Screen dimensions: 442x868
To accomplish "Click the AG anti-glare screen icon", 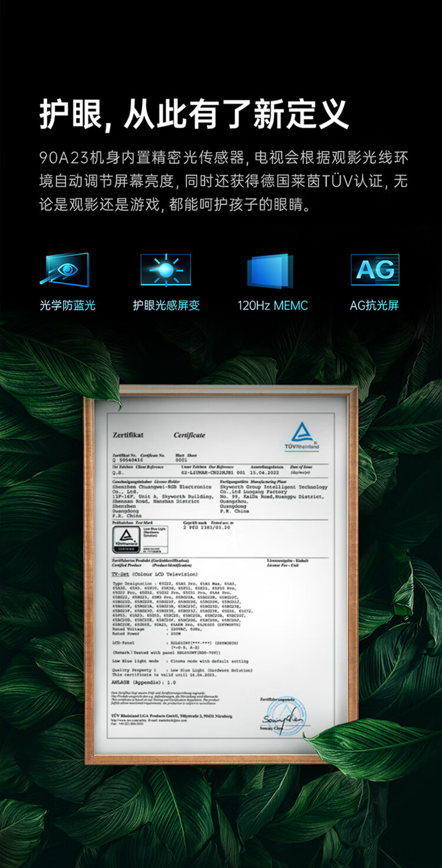I will click(x=375, y=270).
